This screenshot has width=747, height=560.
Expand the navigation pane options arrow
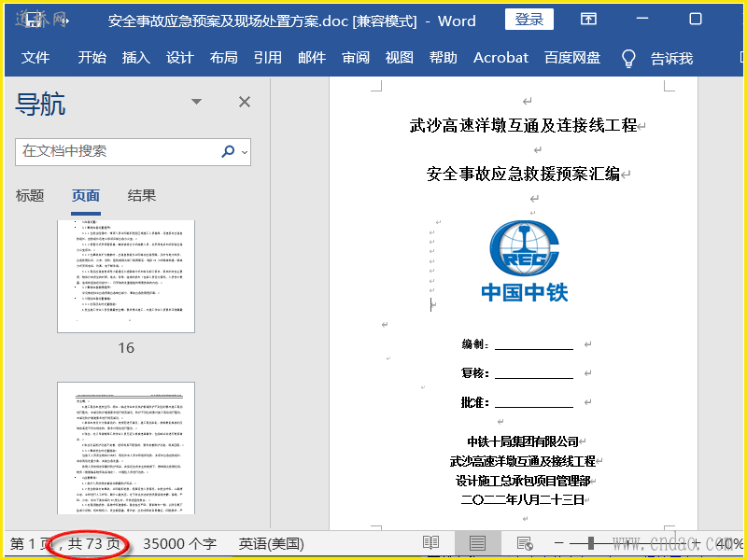pyautogui.click(x=196, y=102)
